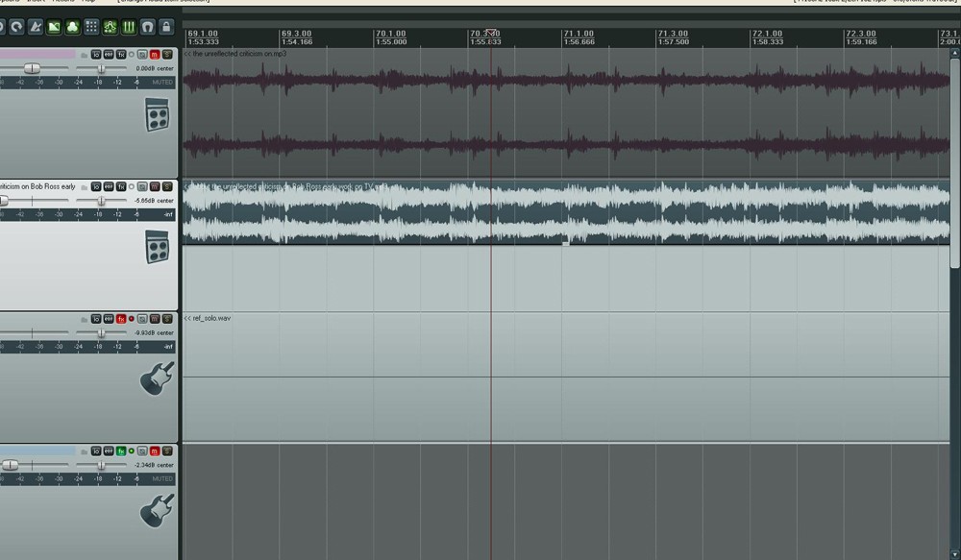Click amp cabinet icon on first track
Screen dimensions: 961x560
pos(157,114)
